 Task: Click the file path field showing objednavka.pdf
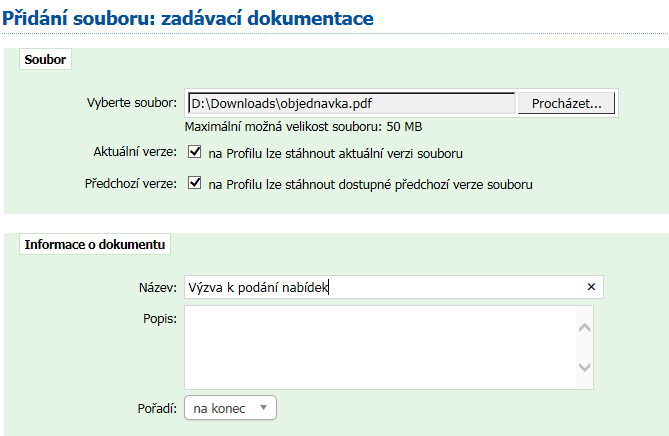pos(352,103)
